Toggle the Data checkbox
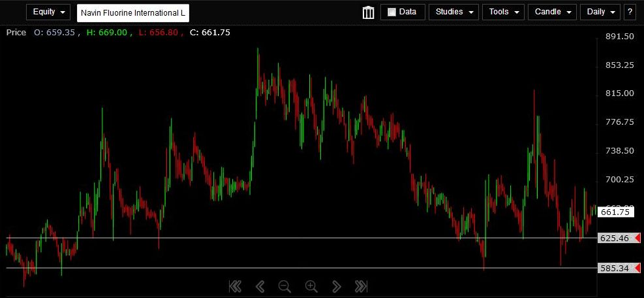The height and width of the screenshot is (298, 644). (392, 12)
